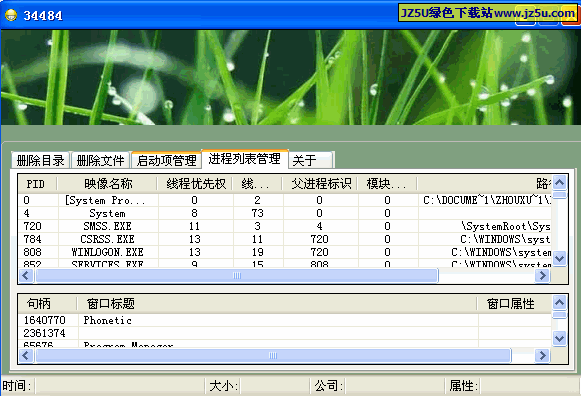Image resolution: width=581 pixels, height=396 pixels.
Task: Switch to the 删除目录 tab
Action: [40, 160]
